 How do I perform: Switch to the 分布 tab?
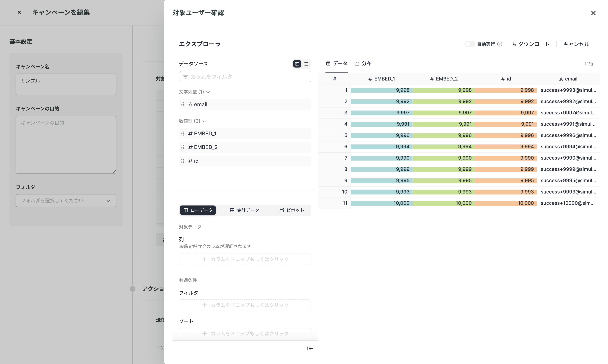(363, 63)
